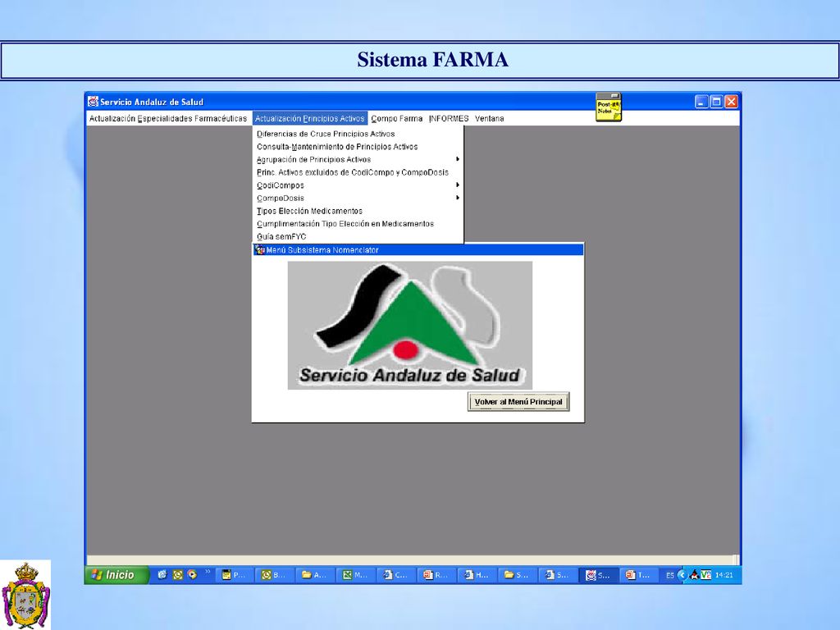Select Cumplimentación Tipo Elección en Medicamentos

tap(358, 224)
